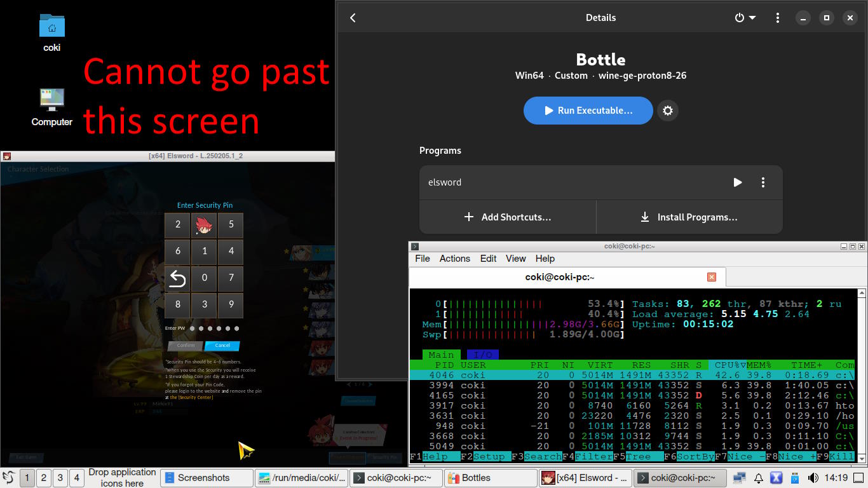Select the htop process row with PID 948

[632, 426]
